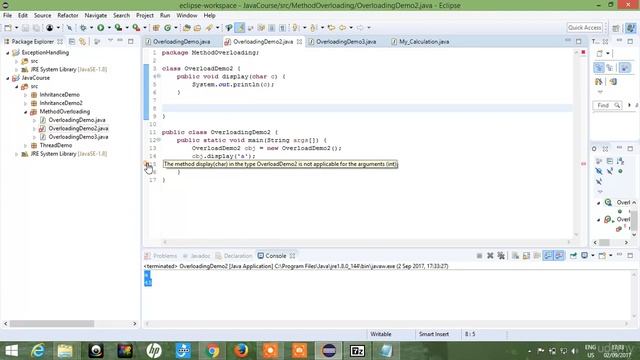Click the green Run button in toolbar
The height and width of the screenshot is (360, 640).
100,28
